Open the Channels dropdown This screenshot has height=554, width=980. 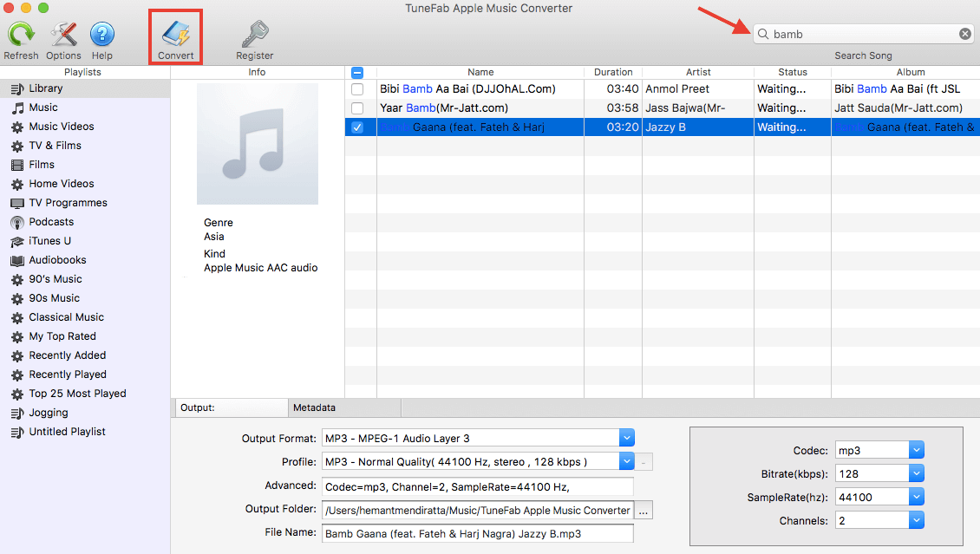[916, 519]
